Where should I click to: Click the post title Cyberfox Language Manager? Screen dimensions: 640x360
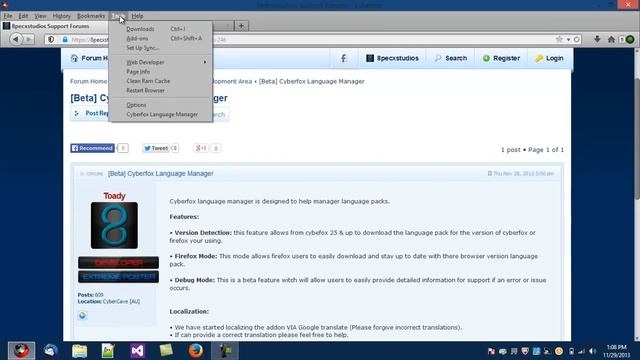160,173
